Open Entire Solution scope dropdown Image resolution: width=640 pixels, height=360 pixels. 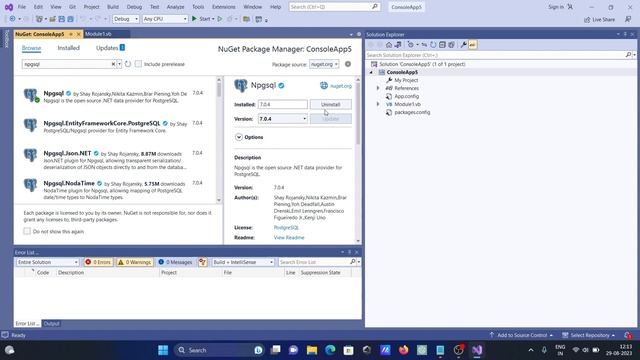pos(48,262)
